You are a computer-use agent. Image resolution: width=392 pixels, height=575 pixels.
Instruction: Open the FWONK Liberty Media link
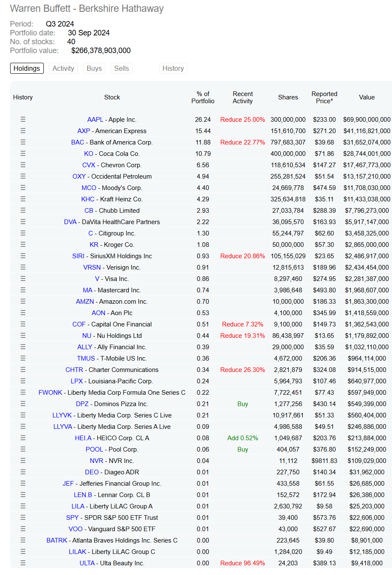click(50, 393)
